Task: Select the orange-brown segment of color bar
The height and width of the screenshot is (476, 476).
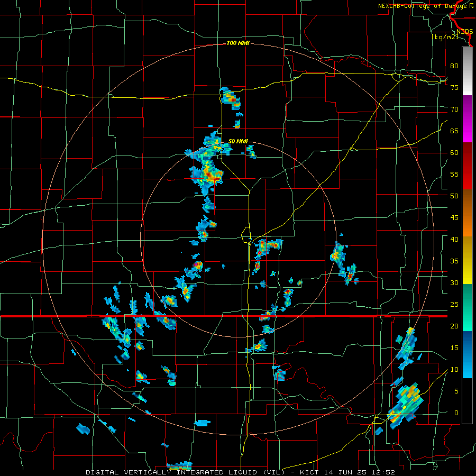Action: tap(467, 214)
